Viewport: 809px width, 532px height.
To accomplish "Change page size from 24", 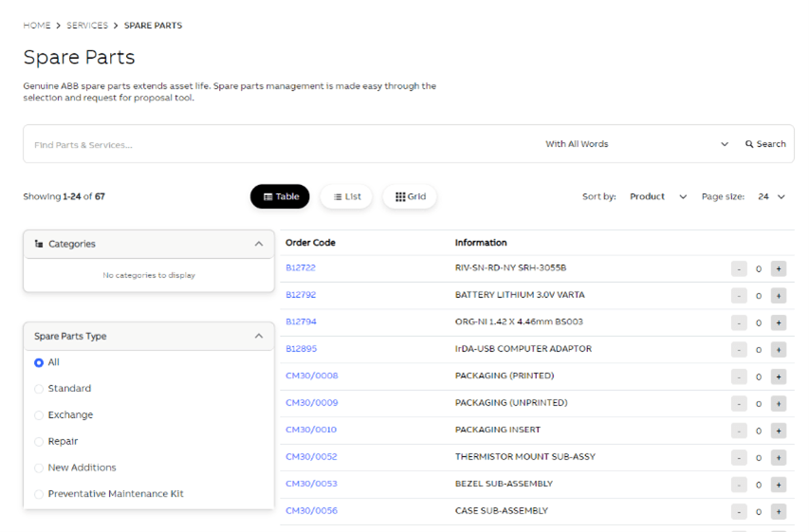I will coord(772,197).
